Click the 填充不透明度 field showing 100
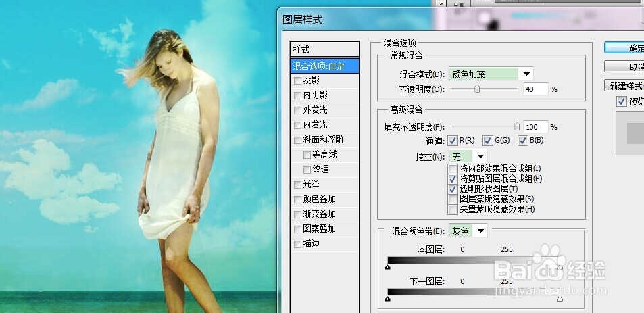 (x=536, y=127)
